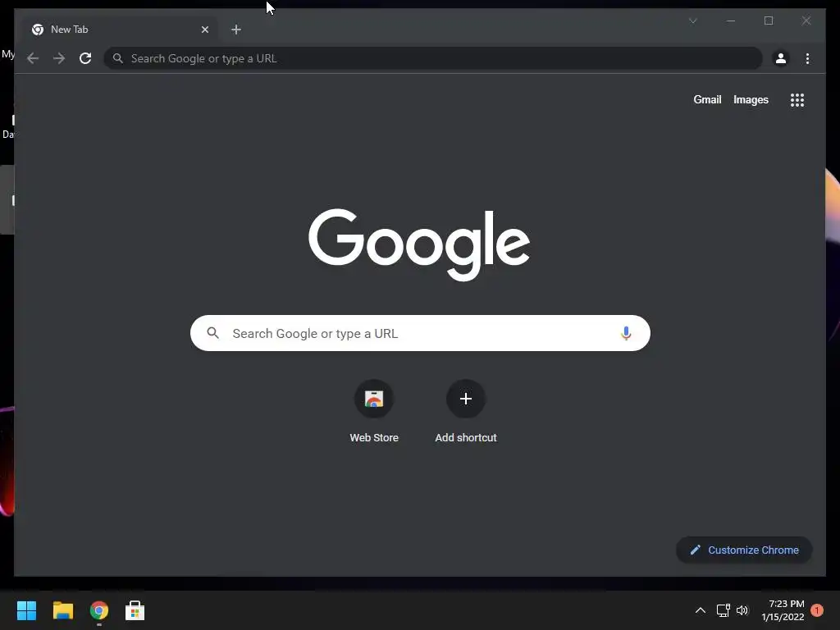Maximize the Chrome window

[x=769, y=21]
